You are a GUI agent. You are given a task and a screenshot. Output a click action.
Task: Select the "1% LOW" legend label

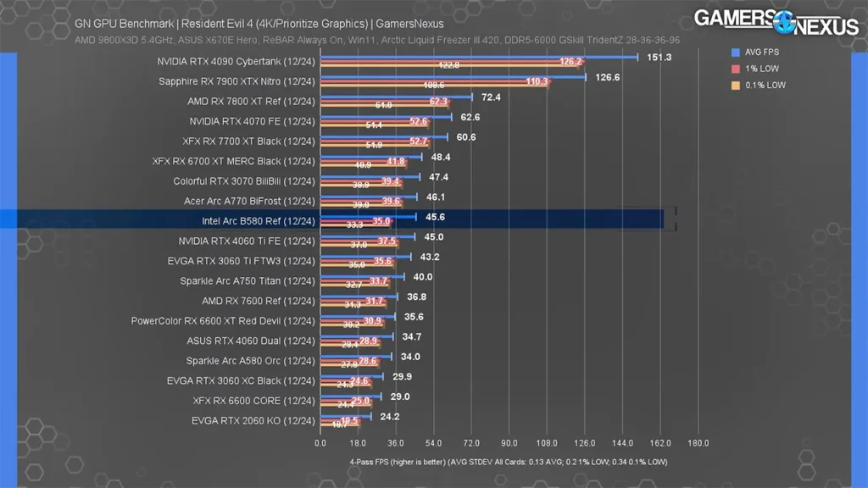(762, 69)
